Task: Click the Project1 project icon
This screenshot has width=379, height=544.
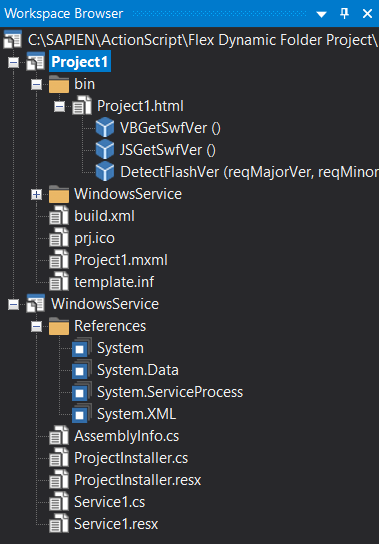Action: 36,61
